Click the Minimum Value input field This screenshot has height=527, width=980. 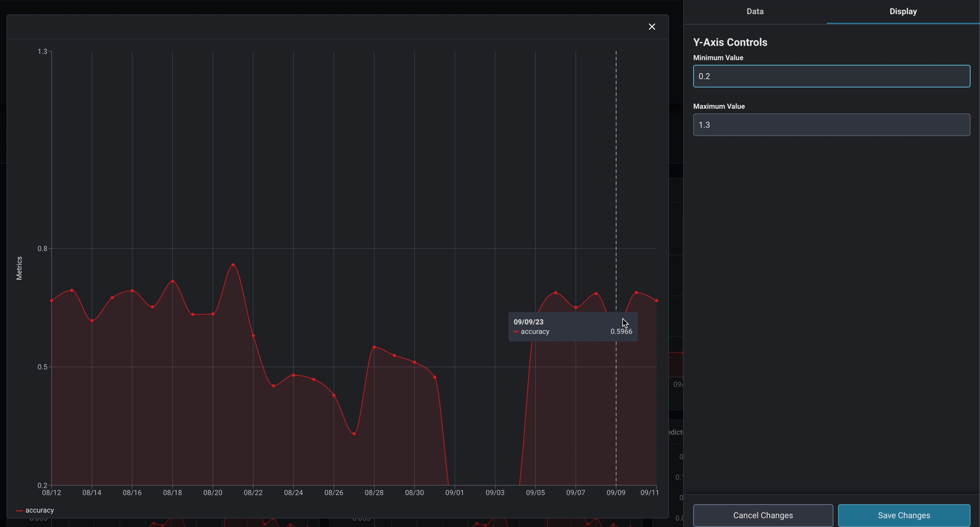[x=831, y=76]
